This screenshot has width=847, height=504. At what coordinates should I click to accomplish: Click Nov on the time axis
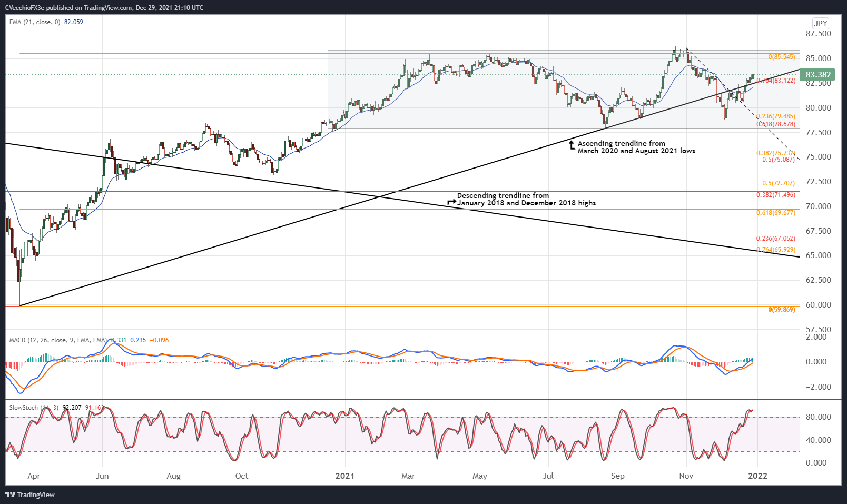[686, 476]
